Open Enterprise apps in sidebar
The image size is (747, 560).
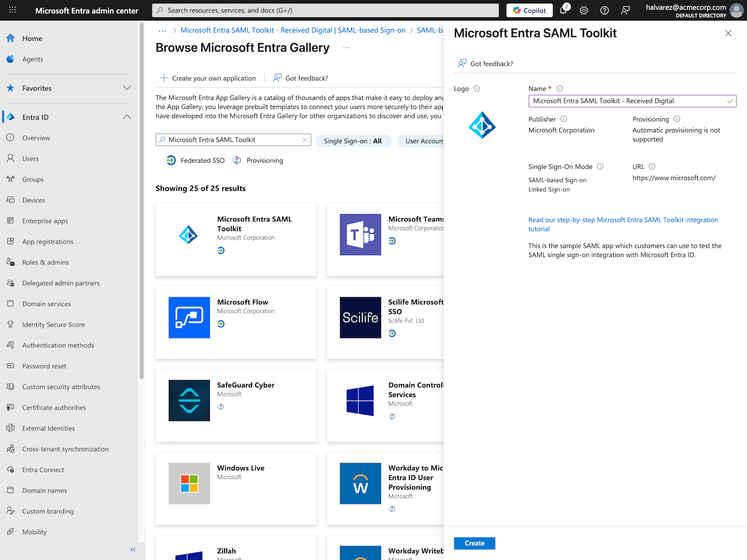45,221
